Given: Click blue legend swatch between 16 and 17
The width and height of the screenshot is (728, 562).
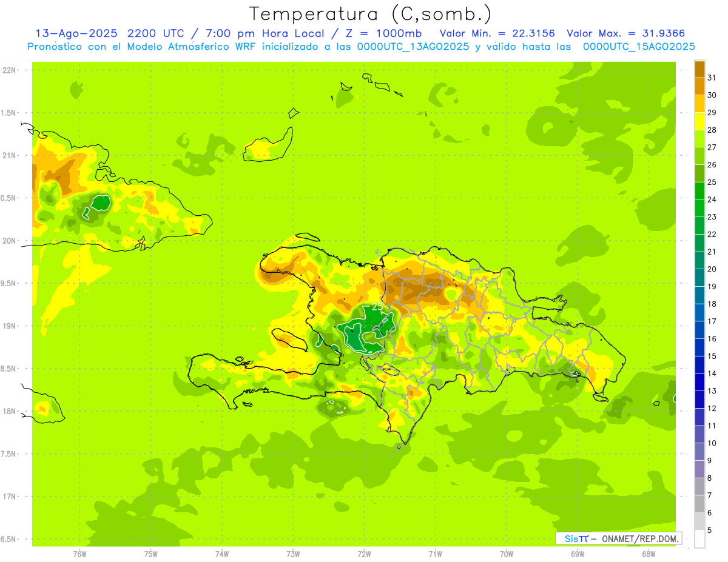Looking at the screenshot, I should pyautogui.click(x=699, y=330).
